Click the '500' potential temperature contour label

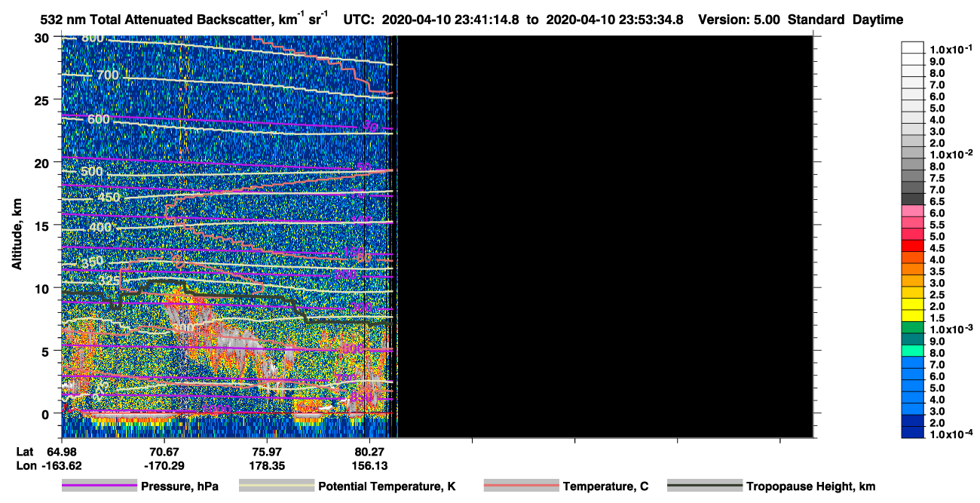coord(91,171)
